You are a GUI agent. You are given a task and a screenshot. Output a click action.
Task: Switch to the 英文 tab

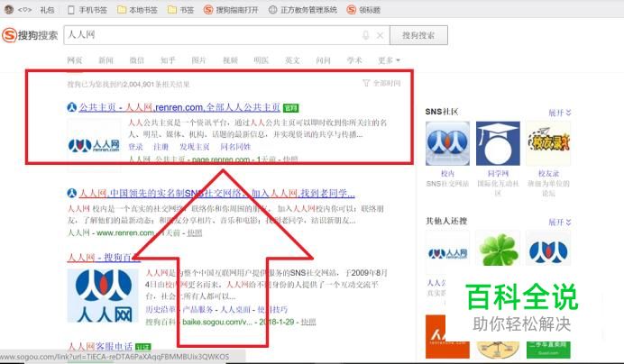[292, 60]
